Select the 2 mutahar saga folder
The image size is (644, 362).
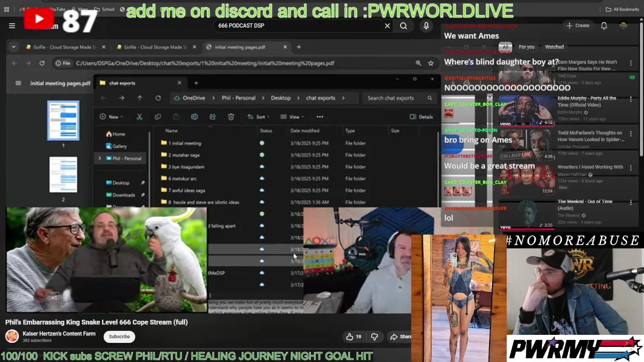184,155
